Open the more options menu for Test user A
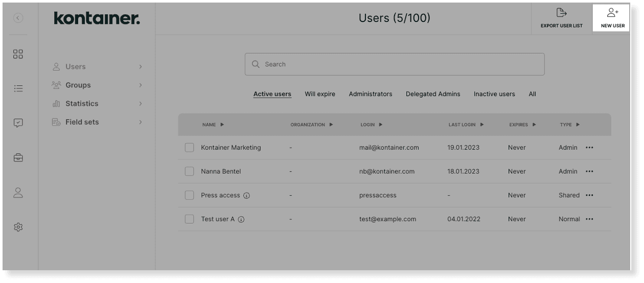Screen dimensions: 644x283 589,219
